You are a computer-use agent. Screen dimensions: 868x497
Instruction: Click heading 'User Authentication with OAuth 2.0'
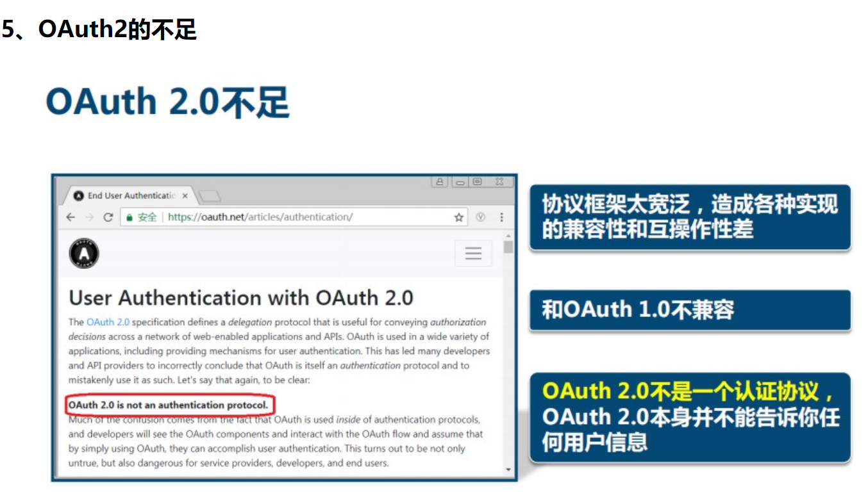pyautogui.click(x=241, y=298)
